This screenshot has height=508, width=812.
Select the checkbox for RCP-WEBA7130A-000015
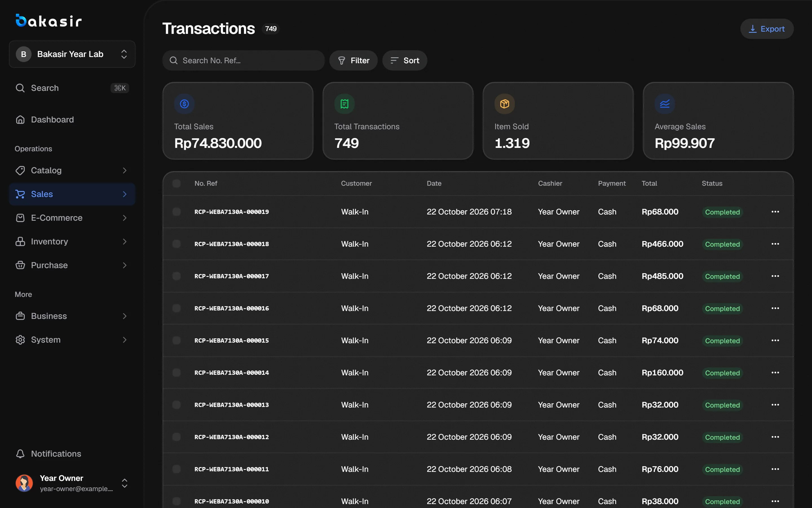coord(176,340)
